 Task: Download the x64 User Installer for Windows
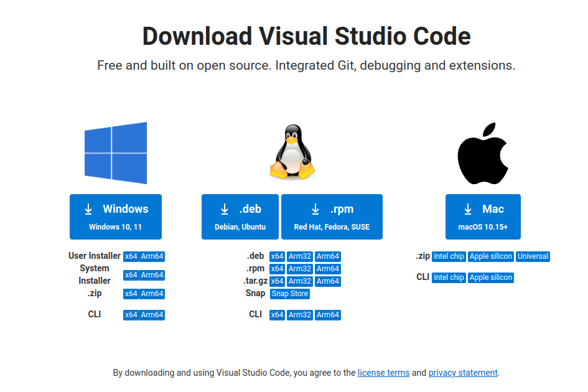(132, 256)
